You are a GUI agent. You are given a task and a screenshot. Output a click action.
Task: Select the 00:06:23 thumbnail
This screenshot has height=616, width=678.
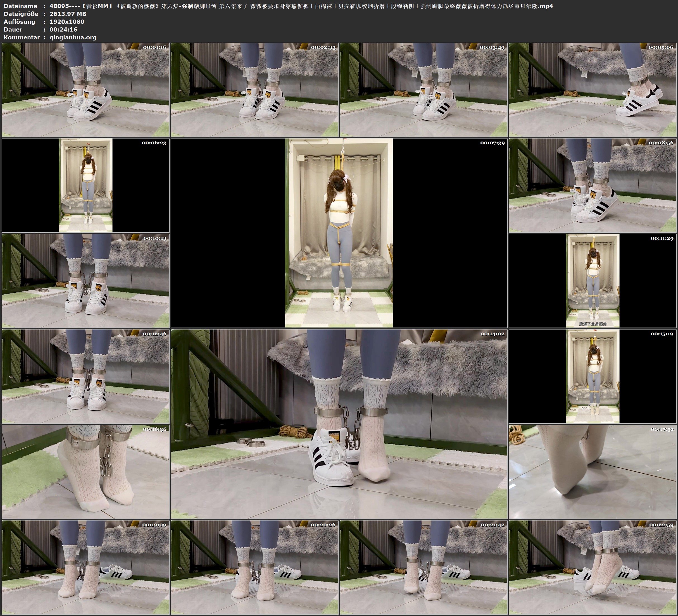pyautogui.click(x=85, y=185)
